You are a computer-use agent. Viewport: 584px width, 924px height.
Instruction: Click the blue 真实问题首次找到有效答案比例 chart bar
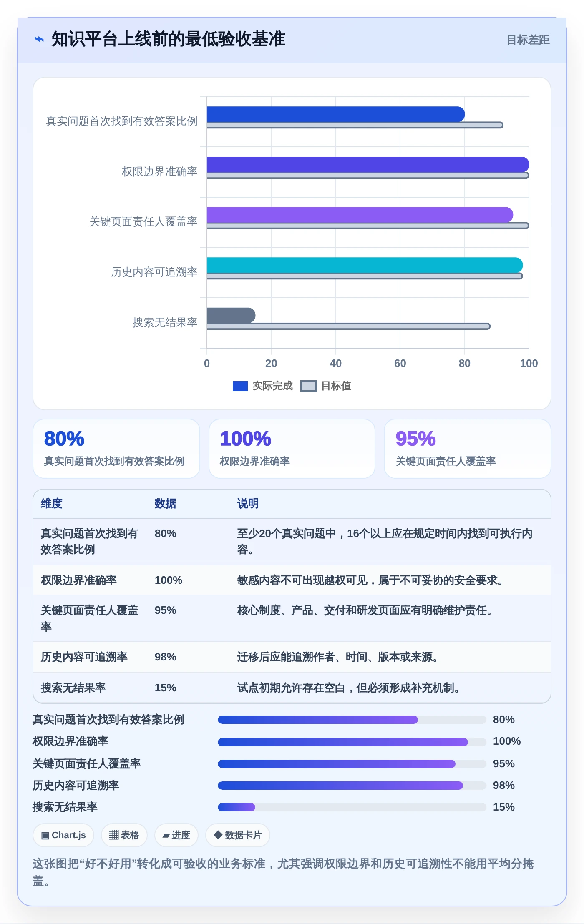click(336, 114)
